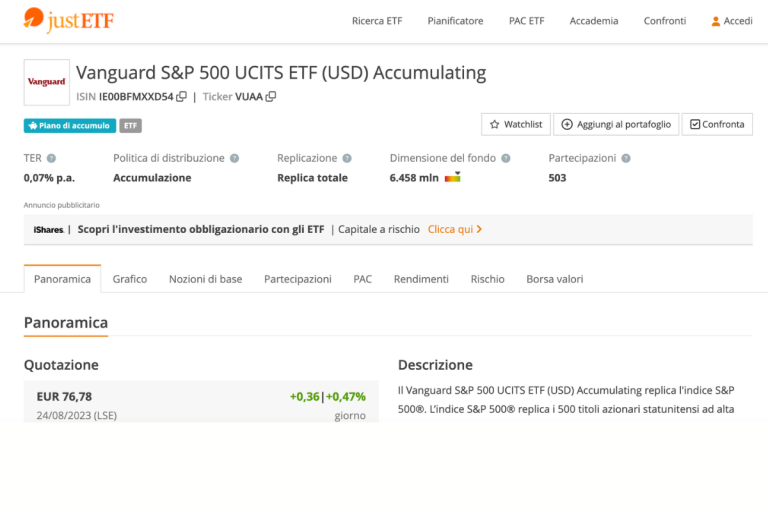
Task: Open the Ricerca ETF menu
Action: pos(376,21)
